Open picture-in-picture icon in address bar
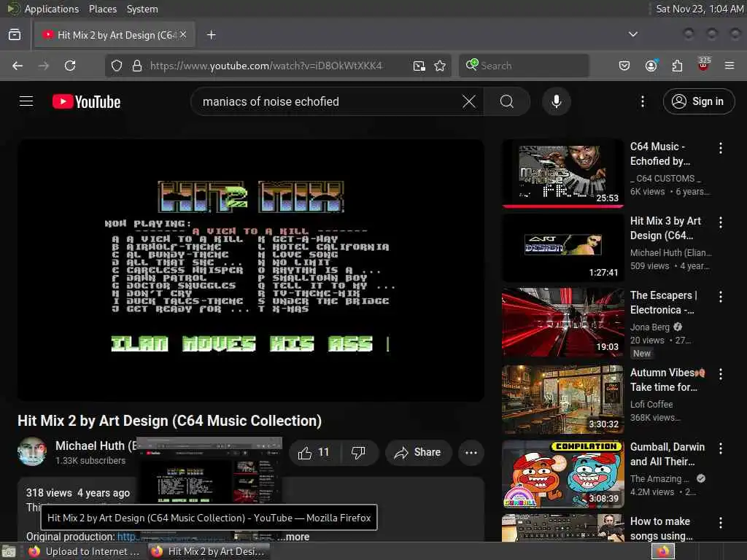Viewport: 747px width, 560px height. tap(419, 66)
